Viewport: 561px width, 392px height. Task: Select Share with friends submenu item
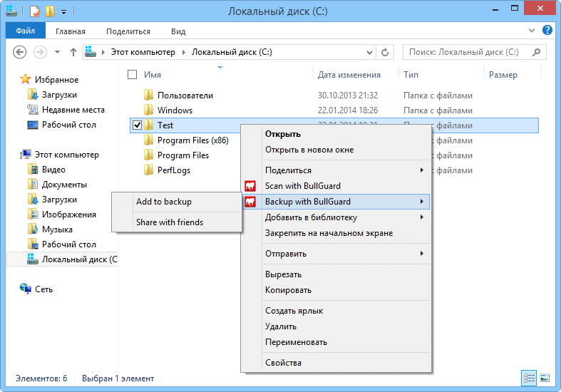pos(177,222)
